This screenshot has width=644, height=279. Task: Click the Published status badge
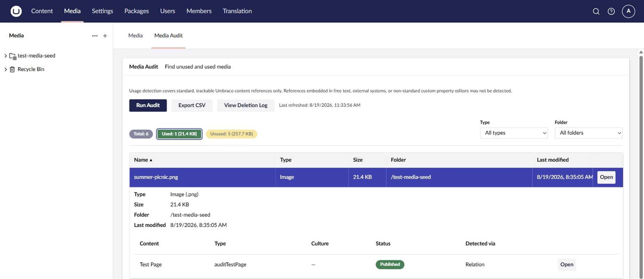[x=390, y=264]
